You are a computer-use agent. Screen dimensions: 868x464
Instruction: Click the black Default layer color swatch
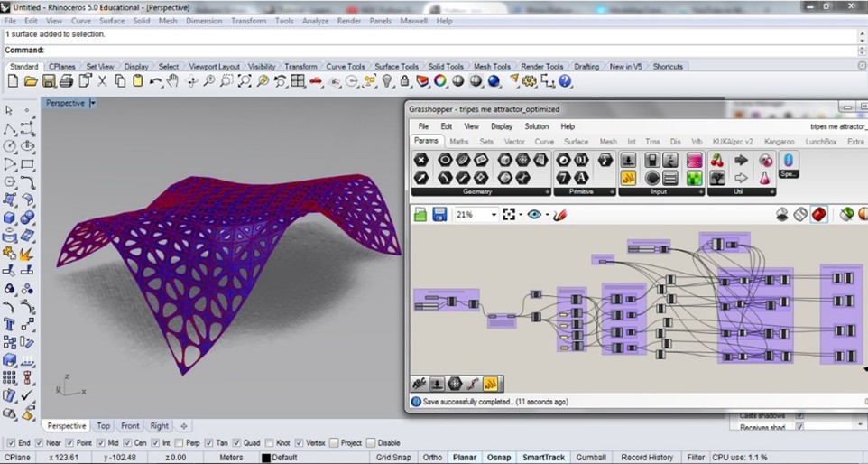[266, 458]
